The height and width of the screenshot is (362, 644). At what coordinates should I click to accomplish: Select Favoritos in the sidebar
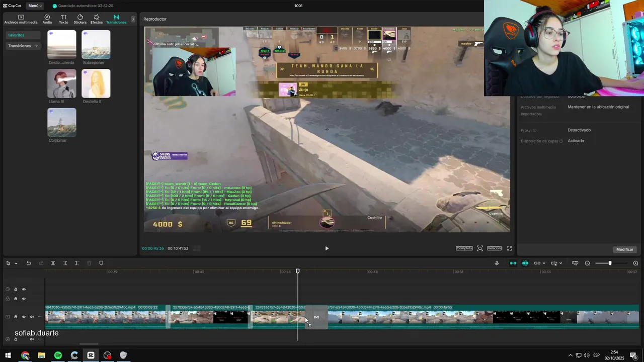coord(23,35)
